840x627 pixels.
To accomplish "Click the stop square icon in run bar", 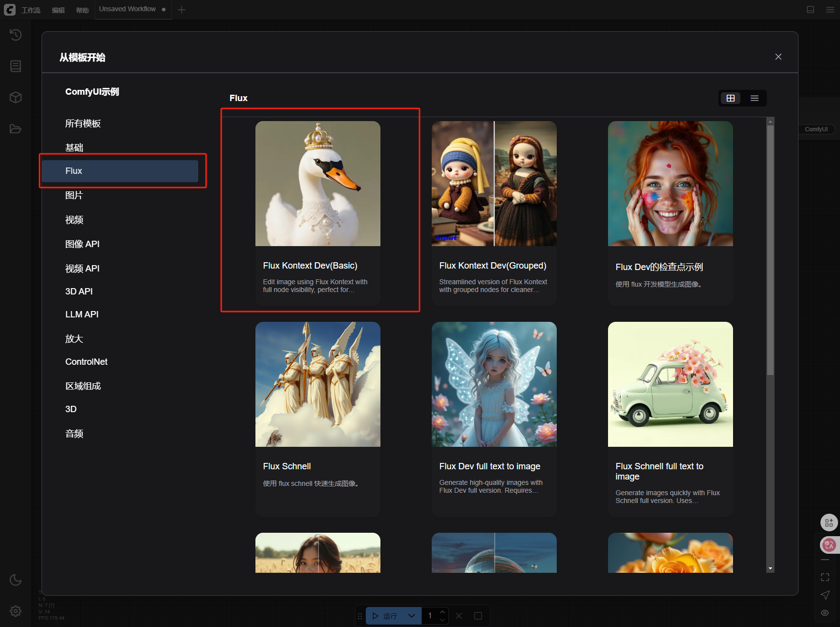I will coord(478,616).
